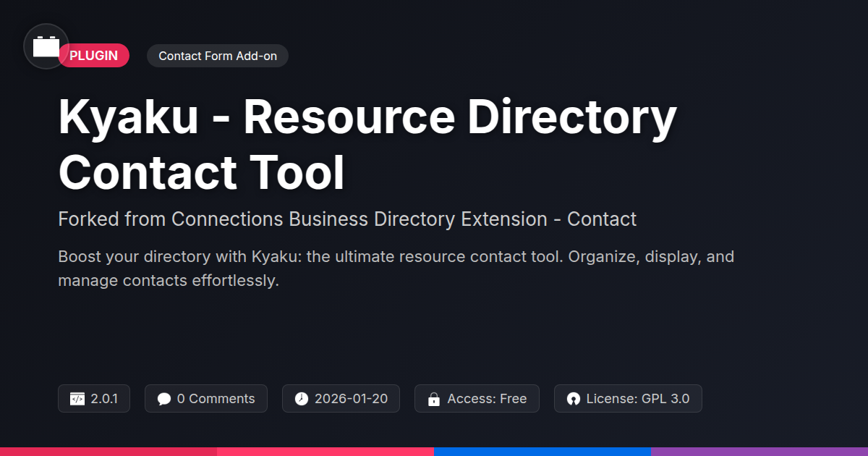The height and width of the screenshot is (456, 868).
Task: Click the padlock icon beside Access
Action: (434, 399)
